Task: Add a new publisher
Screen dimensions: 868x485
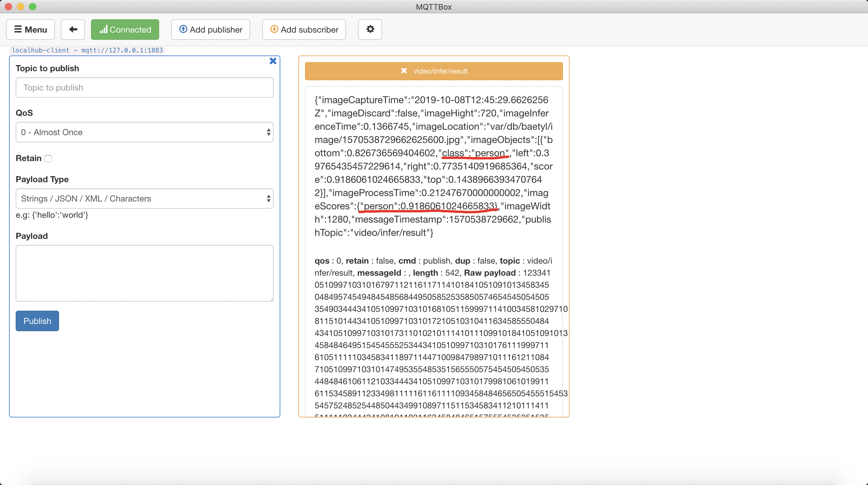Action: [211, 30]
